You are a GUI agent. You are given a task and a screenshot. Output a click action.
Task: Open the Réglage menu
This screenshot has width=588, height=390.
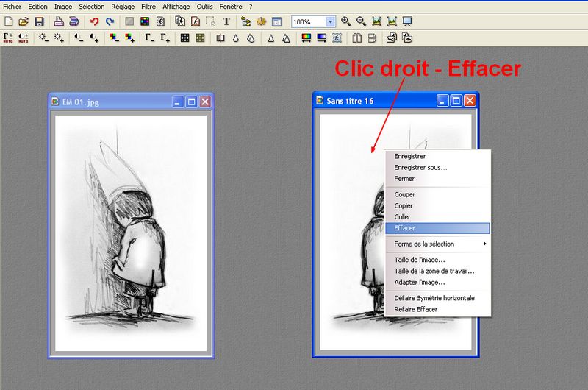[x=123, y=6]
